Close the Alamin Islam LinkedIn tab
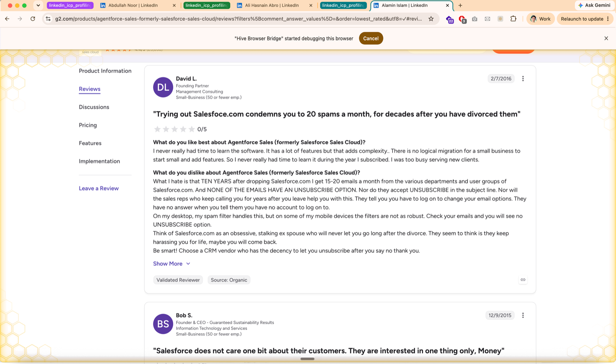This screenshot has height=364, width=616. tap(447, 5)
